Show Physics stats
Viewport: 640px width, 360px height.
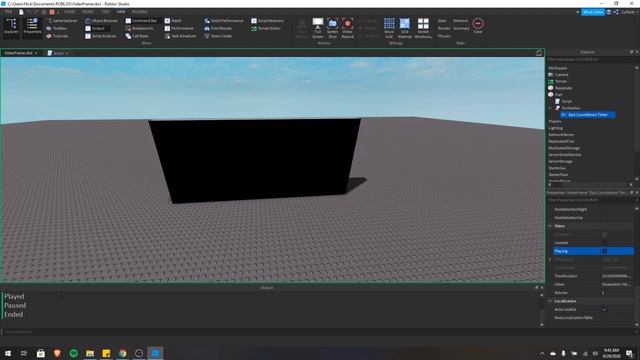click(444, 36)
